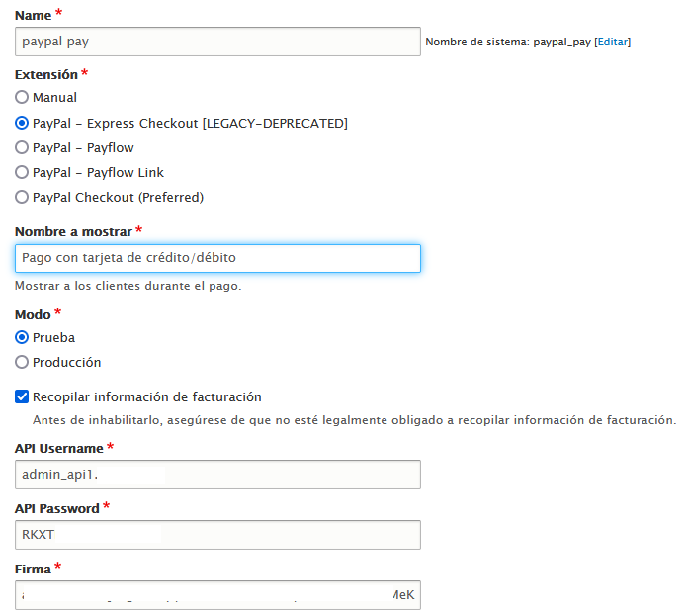
Task: Click the Name text input field
Action: tap(217, 42)
